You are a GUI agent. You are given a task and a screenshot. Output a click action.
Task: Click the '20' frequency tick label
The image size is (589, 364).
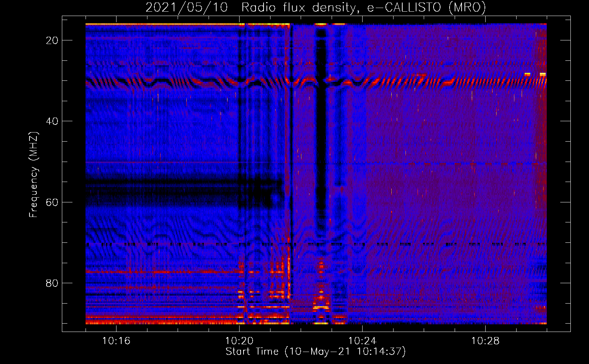52,40
